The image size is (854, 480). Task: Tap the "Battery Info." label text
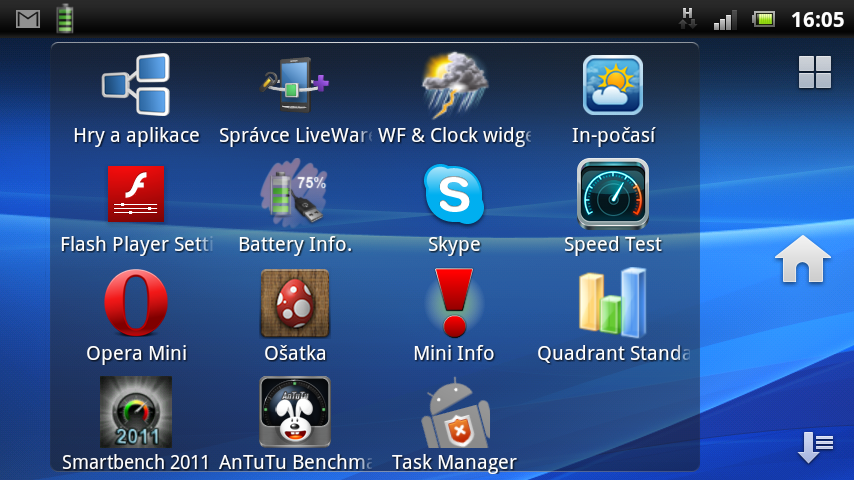click(x=295, y=244)
